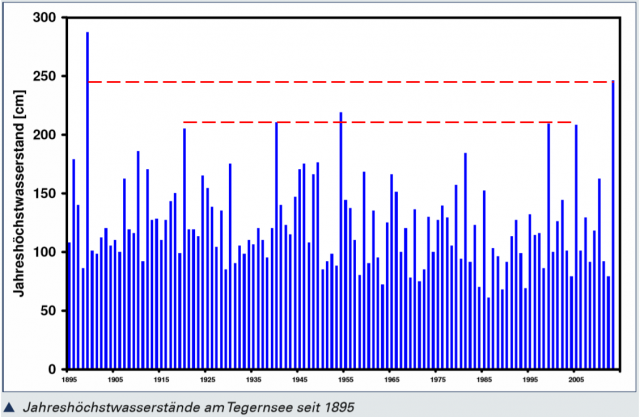
Task: Click the 1975 label on the x-axis
Action: [438, 380]
